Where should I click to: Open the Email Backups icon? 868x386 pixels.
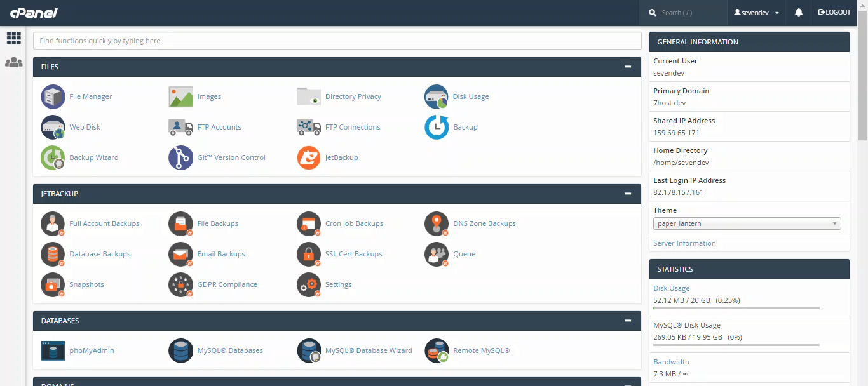pyautogui.click(x=181, y=254)
